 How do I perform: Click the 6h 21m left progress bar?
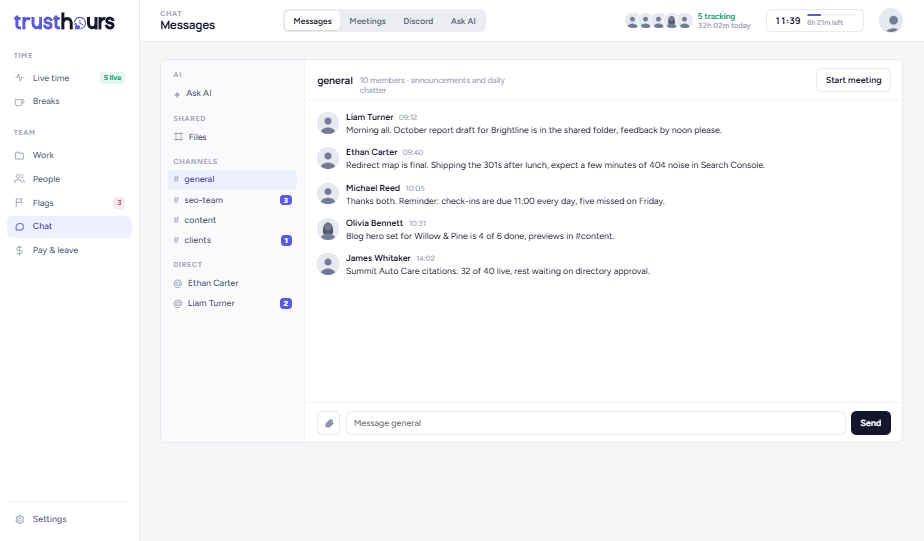pos(830,15)
